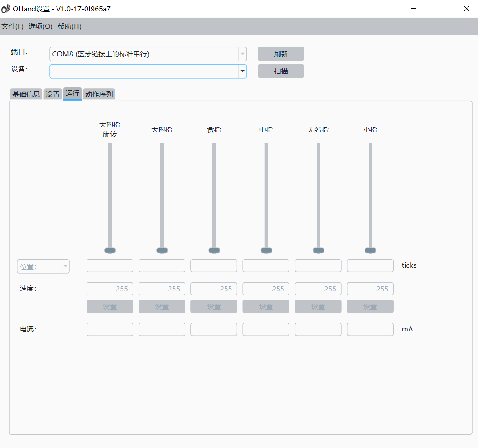This screenshot has width=478, height=448.
Task: Maximize the OHand设置 window
Action: point(440,9)
